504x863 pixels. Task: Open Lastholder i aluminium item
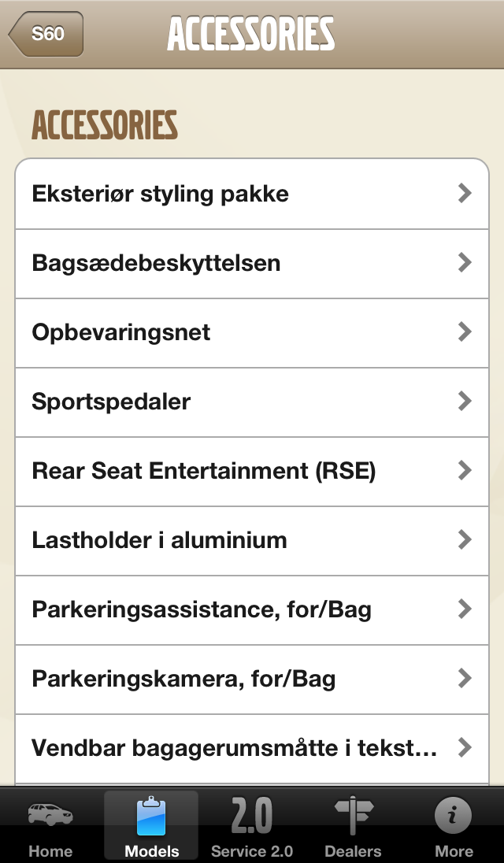point(159,540)
